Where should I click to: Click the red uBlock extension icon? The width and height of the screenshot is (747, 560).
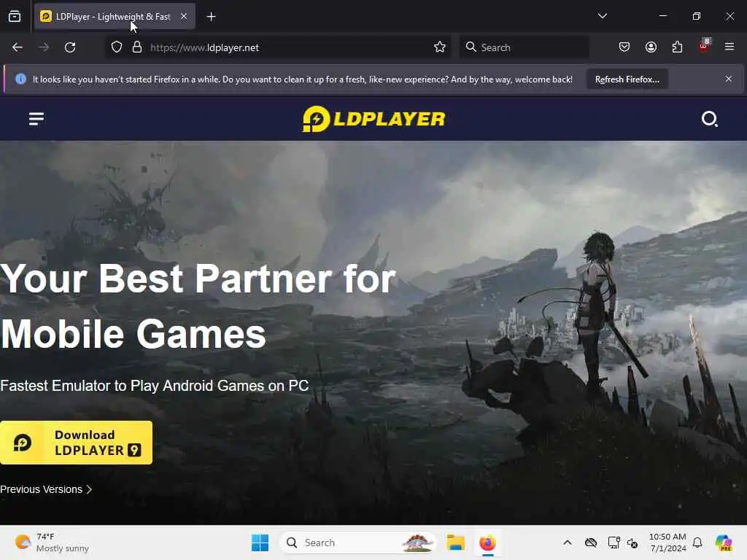tap(704, 46)
